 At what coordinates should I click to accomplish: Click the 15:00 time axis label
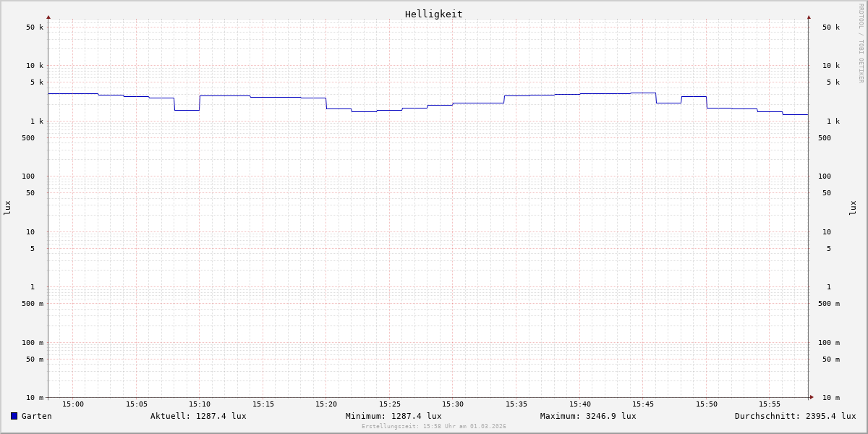tap(73, 404)
